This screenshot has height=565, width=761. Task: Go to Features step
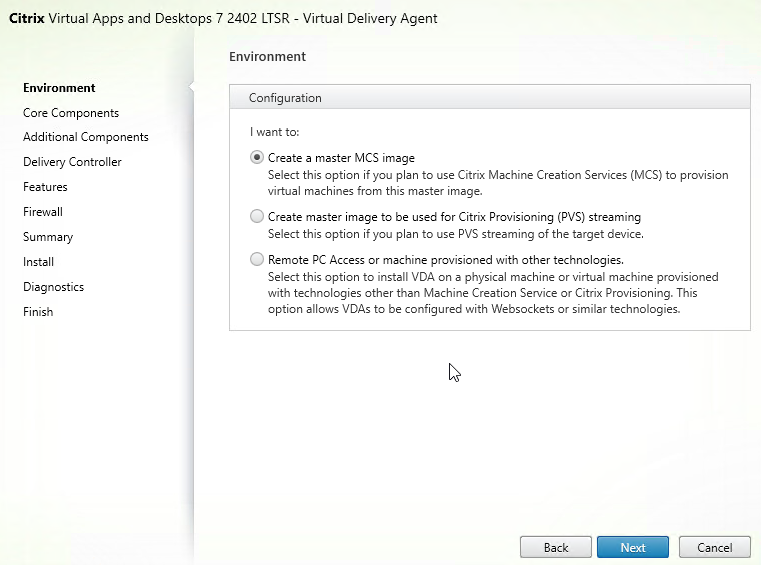[x=45, y=187]
